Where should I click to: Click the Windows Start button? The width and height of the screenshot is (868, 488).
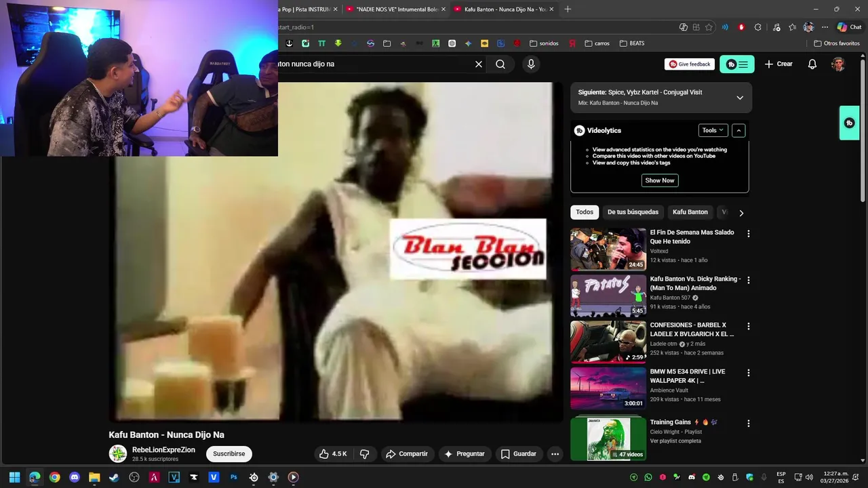pyautogui.click(x=14, y=477)
